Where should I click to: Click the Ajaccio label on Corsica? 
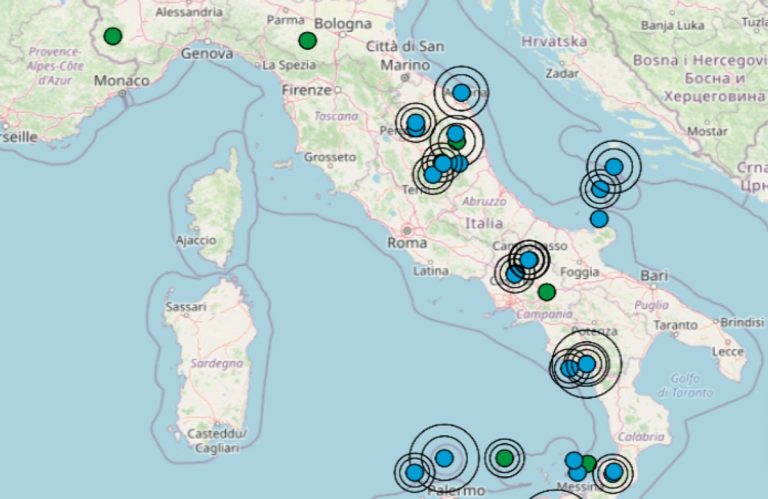(x=196, y=241)
